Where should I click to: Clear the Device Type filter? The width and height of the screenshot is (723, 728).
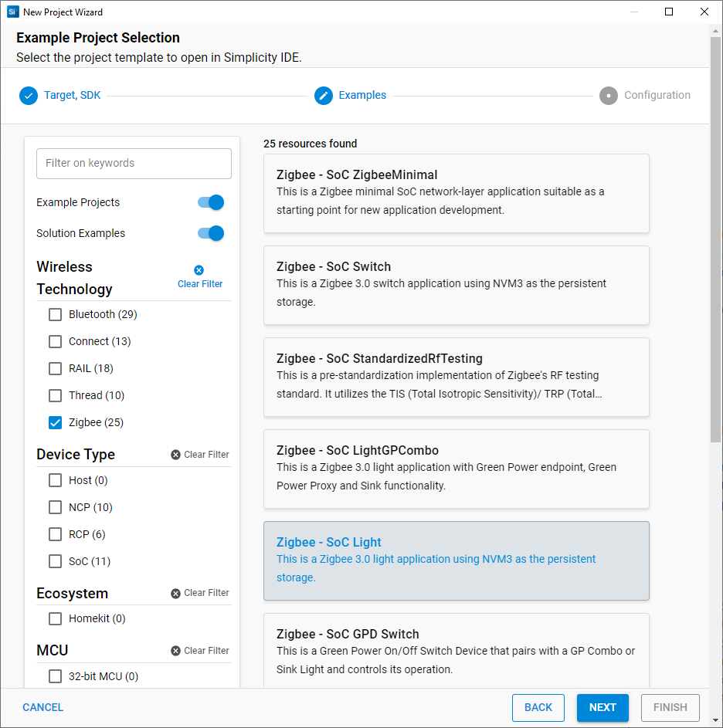pos(200,455)
